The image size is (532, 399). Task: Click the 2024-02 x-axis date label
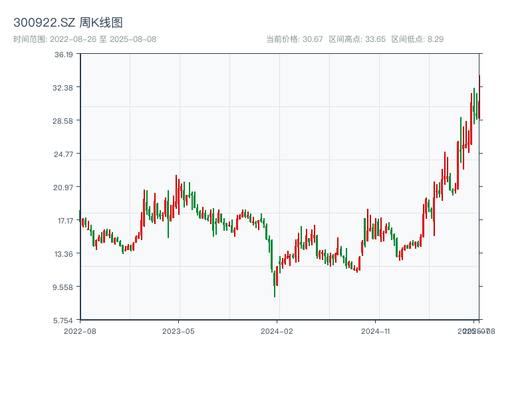[277, 331]
